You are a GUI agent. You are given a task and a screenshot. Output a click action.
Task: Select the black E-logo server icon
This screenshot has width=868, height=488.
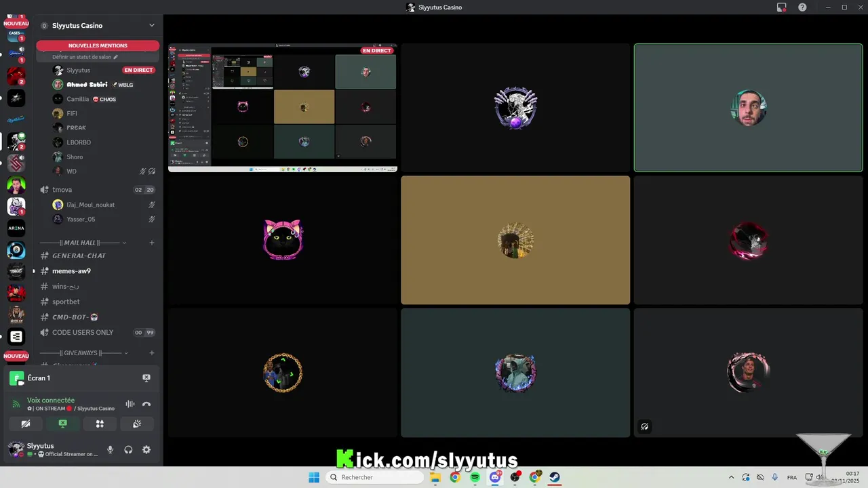point(16,336)
